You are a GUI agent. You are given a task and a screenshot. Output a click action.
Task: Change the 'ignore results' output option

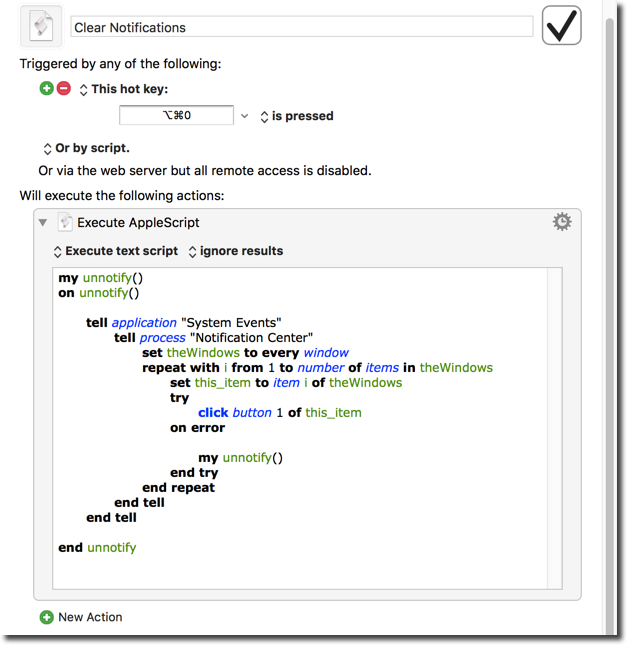pyautogui.click(x=236, y=251)
